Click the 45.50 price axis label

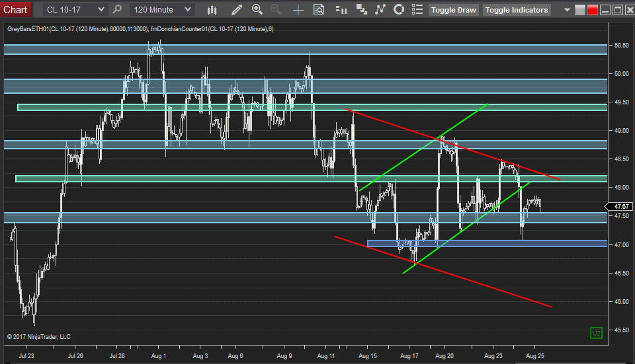621,330
